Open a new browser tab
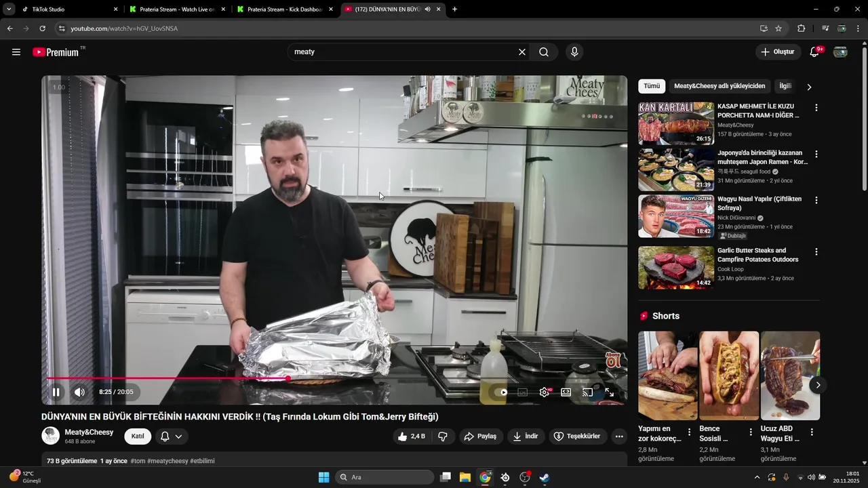Viewport: 868px width, 488px height. pyautogui.click(x=454, y=9)
